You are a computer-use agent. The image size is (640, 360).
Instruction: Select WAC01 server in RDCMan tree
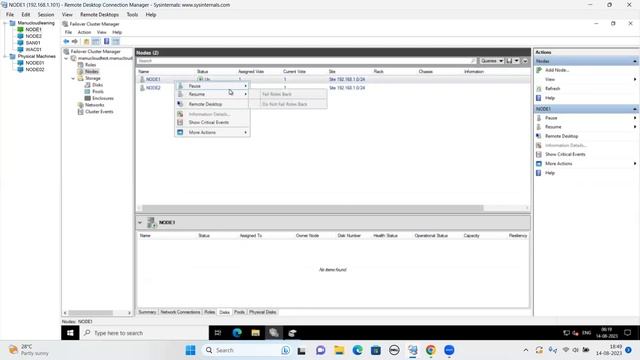point(33,49)
